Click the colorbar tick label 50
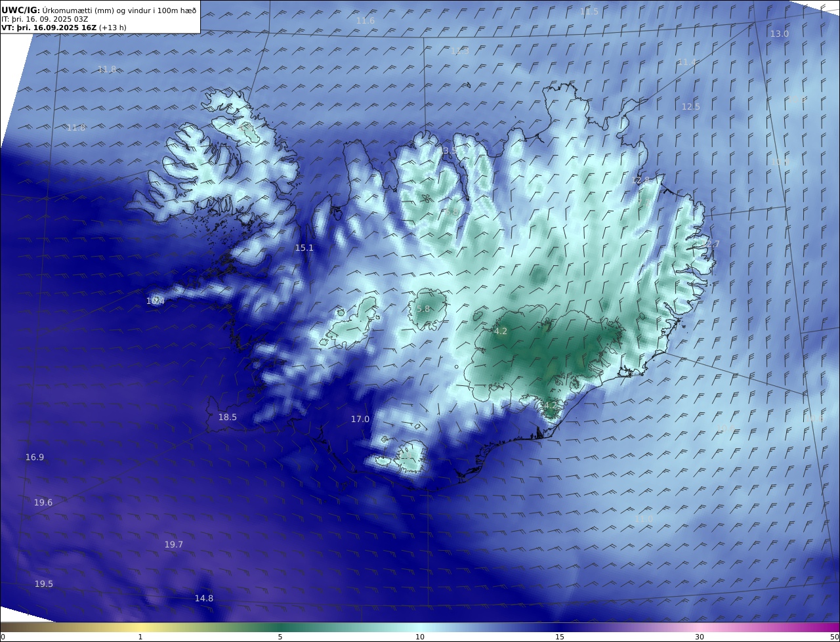The height and width of the screenshot is (642, 840). [834, 637]
